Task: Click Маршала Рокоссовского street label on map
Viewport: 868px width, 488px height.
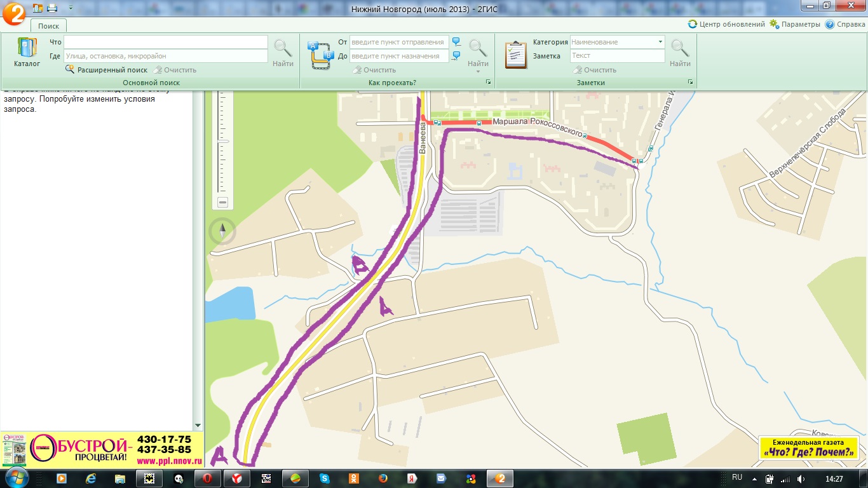Action: pyautogui.click(x=538, y=127)
